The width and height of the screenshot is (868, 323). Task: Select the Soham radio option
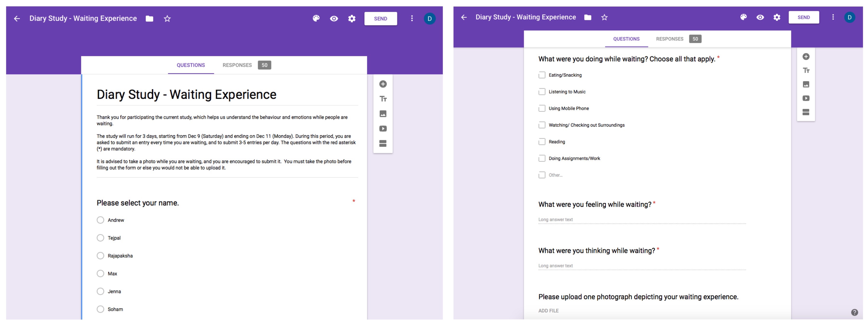tap(100, 309)
